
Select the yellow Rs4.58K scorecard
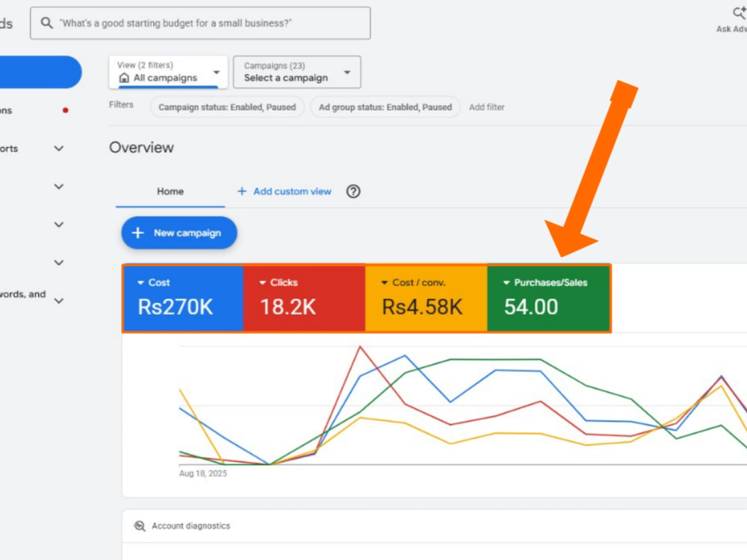coord(427,298)
